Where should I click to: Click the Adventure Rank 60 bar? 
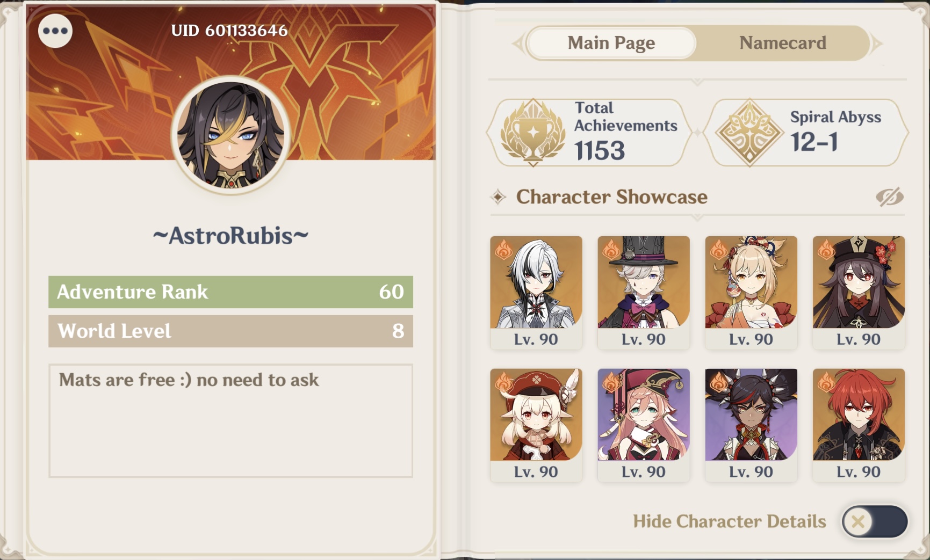(231, 292)
